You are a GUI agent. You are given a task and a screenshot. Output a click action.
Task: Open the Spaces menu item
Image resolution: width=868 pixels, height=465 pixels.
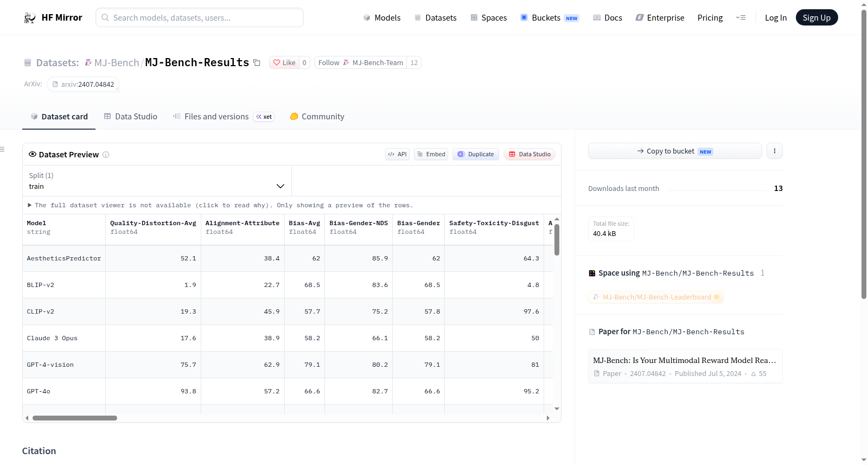pos(489,18)
